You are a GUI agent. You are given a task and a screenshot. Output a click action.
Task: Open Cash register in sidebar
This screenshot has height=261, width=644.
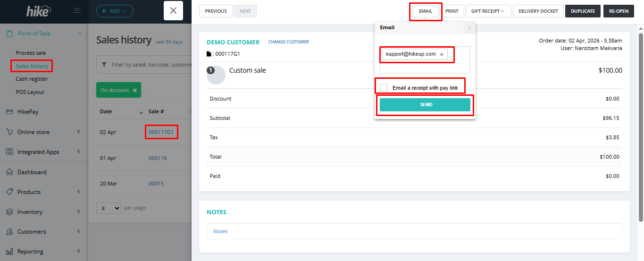coord(32,79)
